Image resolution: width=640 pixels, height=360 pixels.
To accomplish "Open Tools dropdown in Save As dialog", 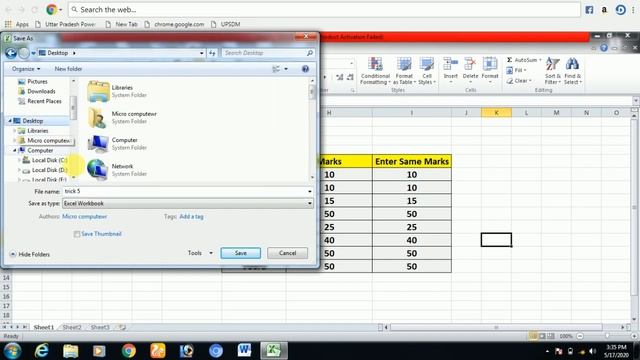I will (x=200, y=253).
